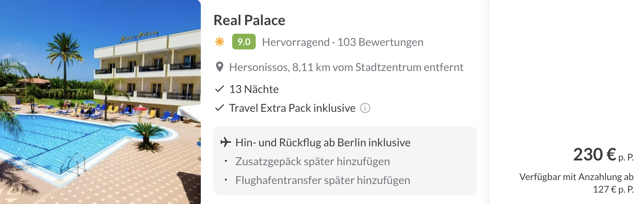Click the 103 Bewertungen reviews text
The height and width of the screenshot is (204, 644).
380,42
